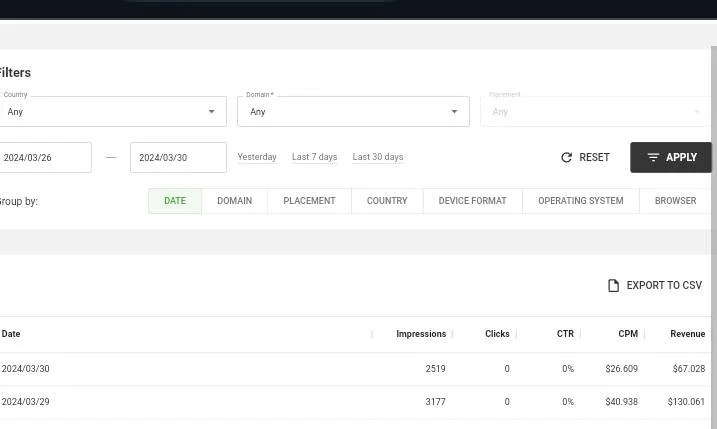
Task: Open the disabled Placement dropdown
Action: click(596, 112)
